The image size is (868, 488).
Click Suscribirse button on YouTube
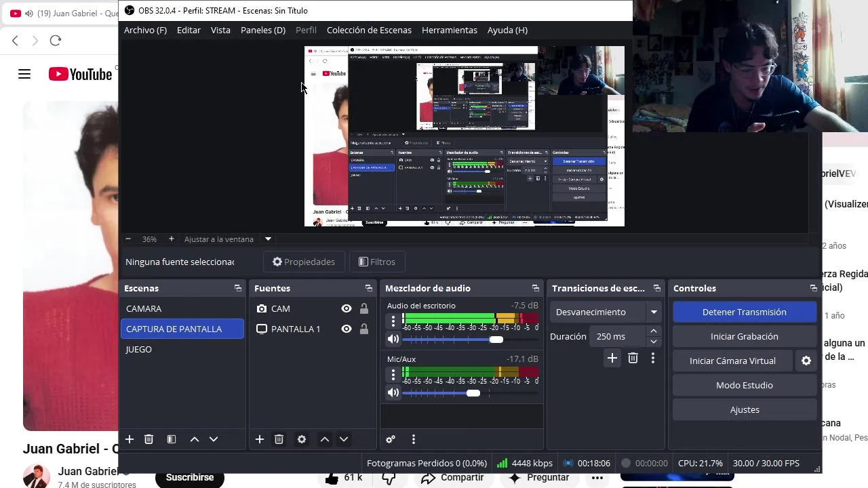click(190, 477)
